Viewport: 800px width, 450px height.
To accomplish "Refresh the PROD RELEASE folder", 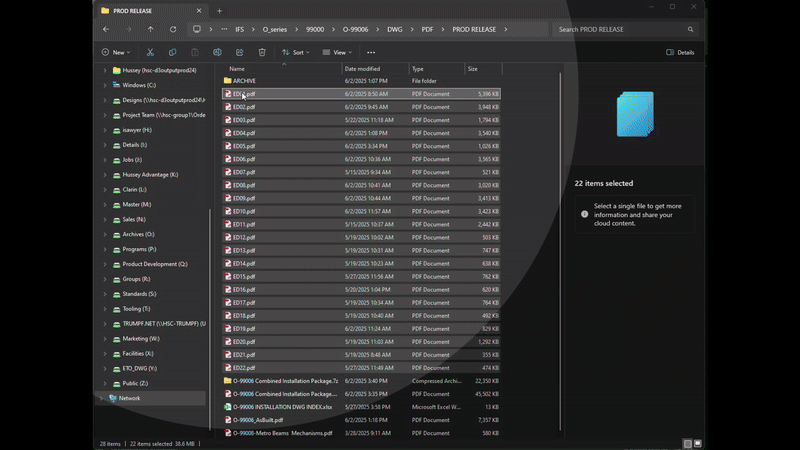I will [x=173, y=29].
